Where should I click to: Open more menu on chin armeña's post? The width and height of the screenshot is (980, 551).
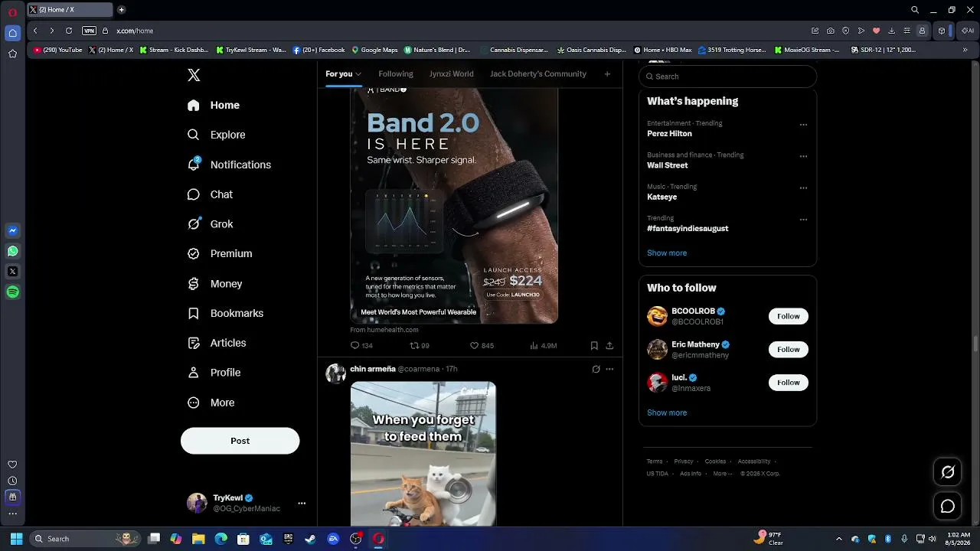coord(609,369)
